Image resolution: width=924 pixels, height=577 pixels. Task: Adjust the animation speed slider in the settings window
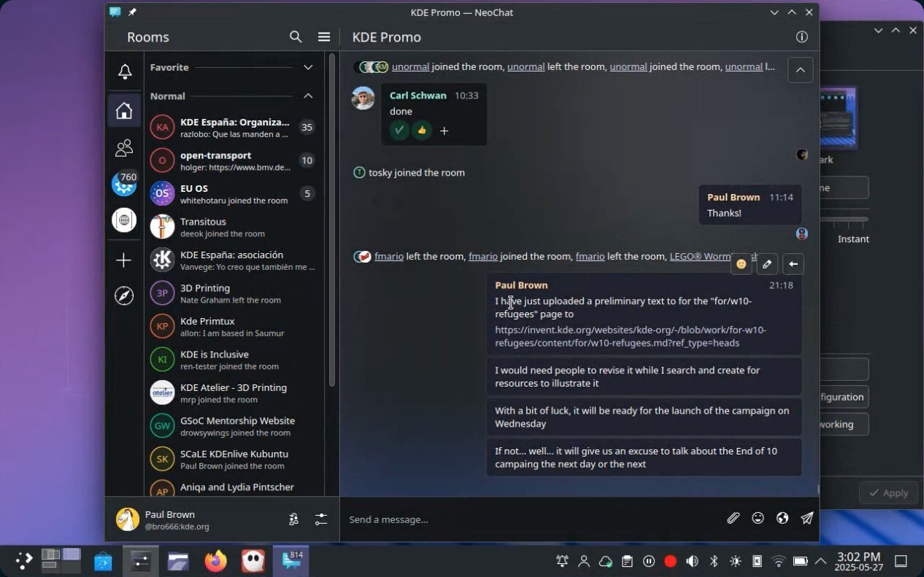click(844, 219)
